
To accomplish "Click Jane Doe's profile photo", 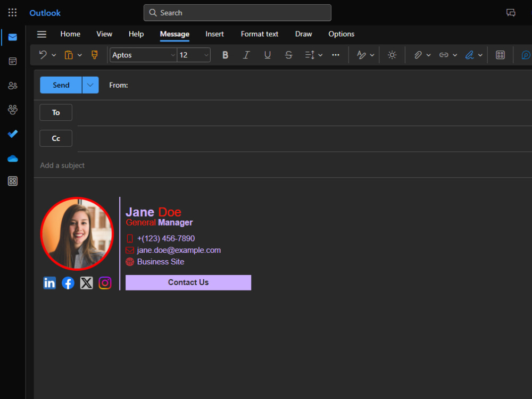I will (77, 234).
